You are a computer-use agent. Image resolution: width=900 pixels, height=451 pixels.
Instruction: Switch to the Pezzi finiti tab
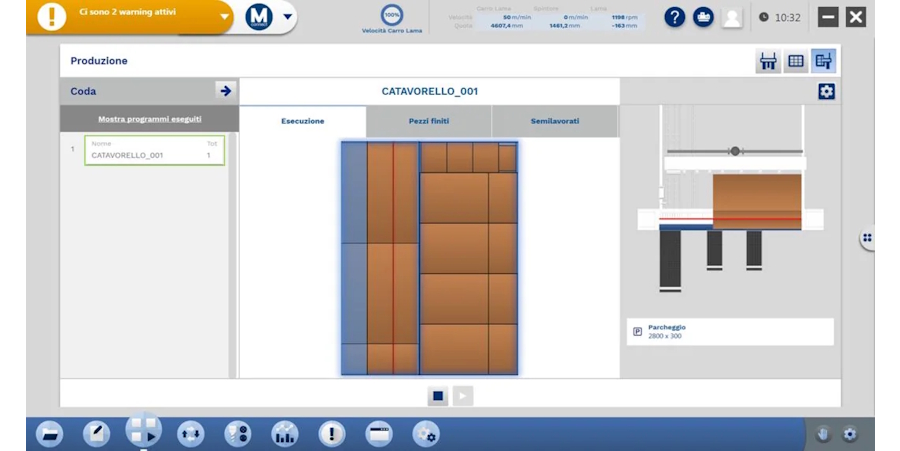(428, 121)
